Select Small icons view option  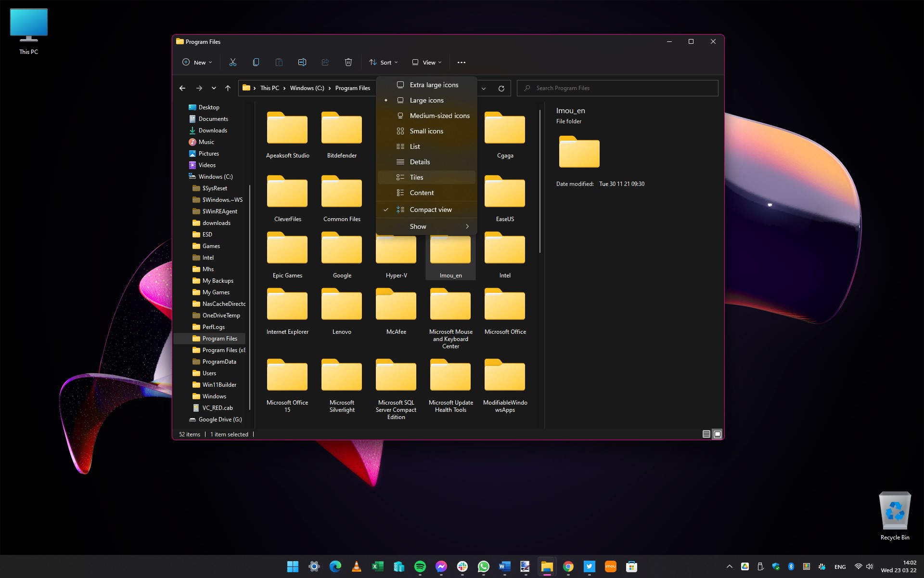point(426,131)
